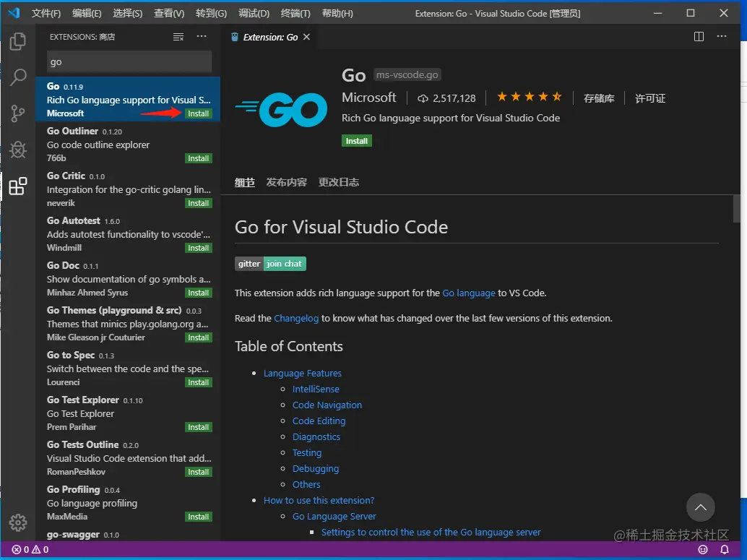Close the Extension: Go tab
This screenshot has width=747, height=560.
click(x=306, y=37)
